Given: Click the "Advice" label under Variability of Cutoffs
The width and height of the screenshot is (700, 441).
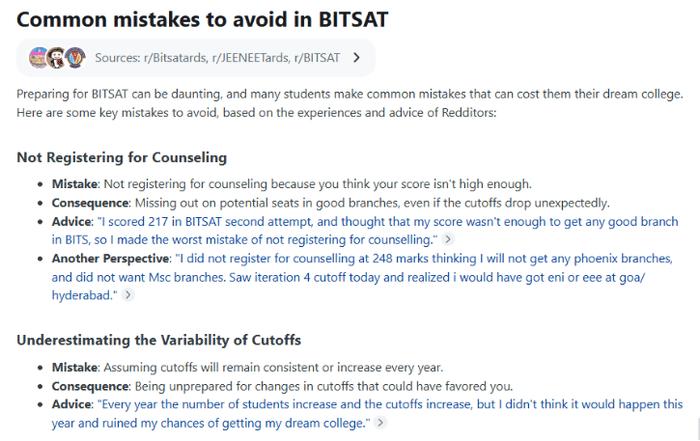Looking at the screenshot, I should point(71,404).
